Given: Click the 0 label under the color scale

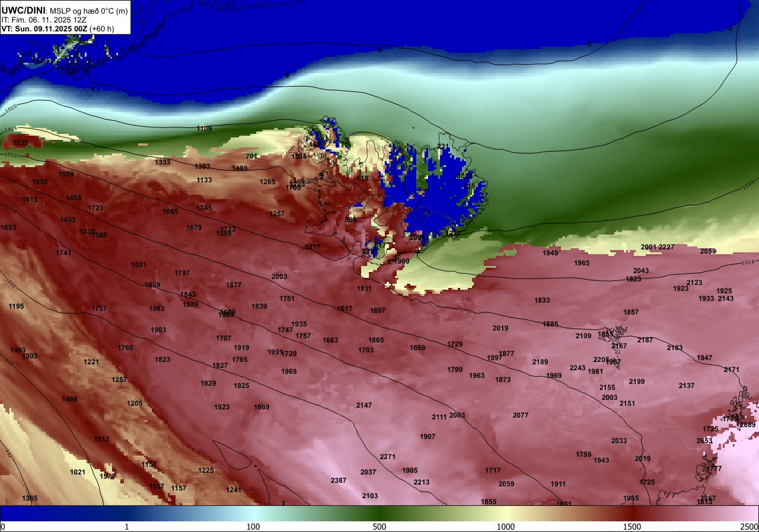Looking at the screenshot, I should [3, 527].
